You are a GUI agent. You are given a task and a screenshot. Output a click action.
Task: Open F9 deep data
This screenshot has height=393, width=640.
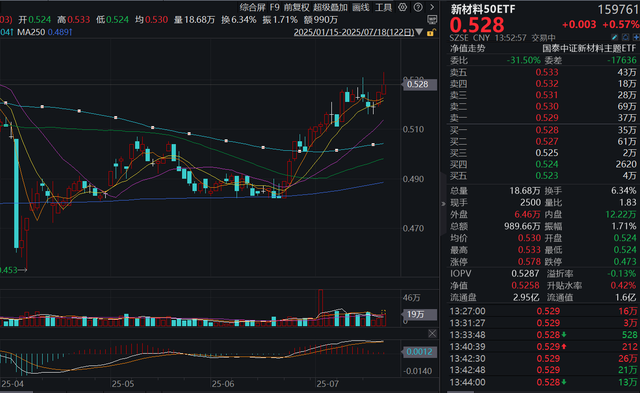pos(275,7)
